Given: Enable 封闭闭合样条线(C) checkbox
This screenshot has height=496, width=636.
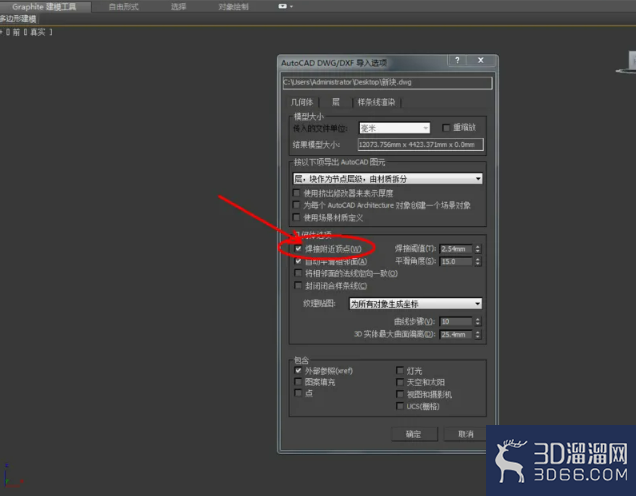Looking at the screenshot, I should point(299,286).
